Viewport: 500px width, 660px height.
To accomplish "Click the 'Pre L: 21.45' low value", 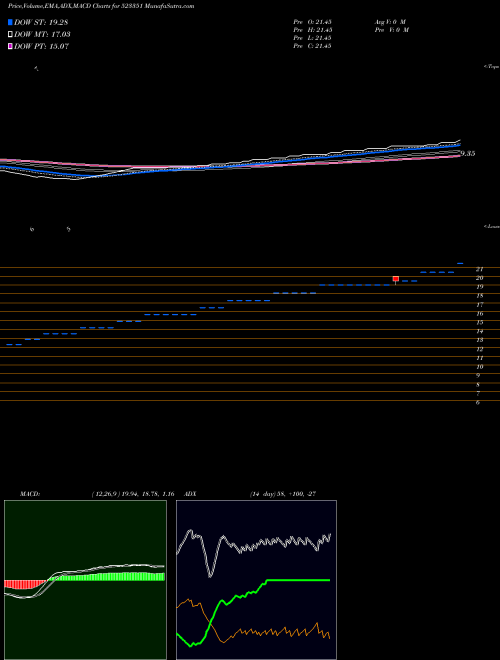I will 312,38.
